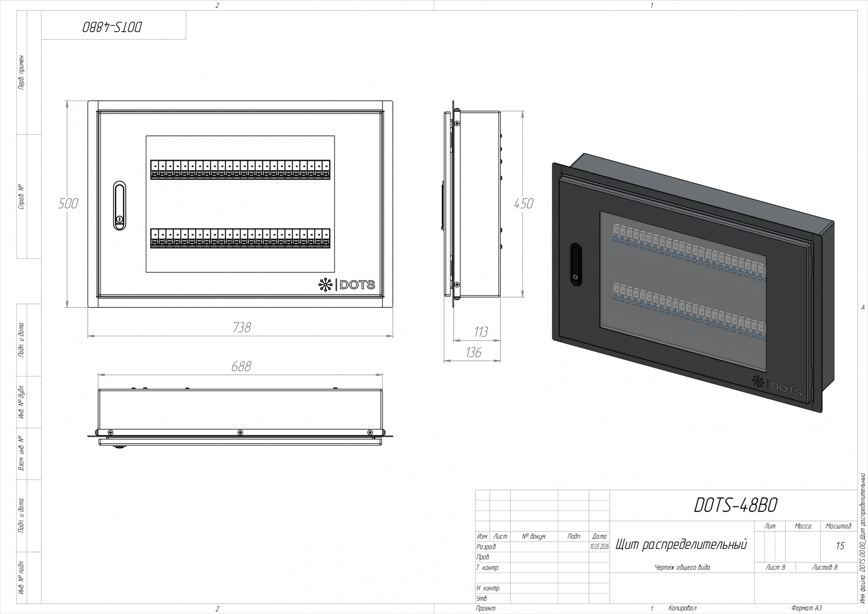
Task: Click the "Взам. инв. №" side label
Action: pos(21,454)
